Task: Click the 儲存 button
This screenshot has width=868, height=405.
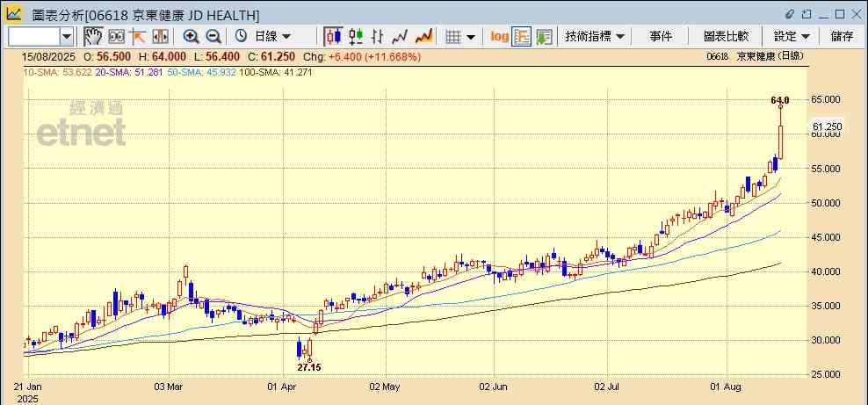Action: 842,37
